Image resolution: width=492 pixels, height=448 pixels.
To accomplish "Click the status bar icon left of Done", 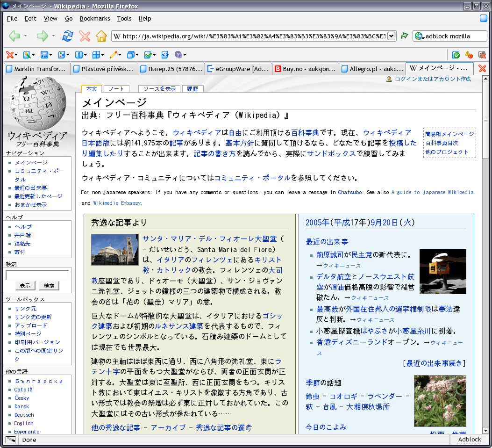I will 11,440.
